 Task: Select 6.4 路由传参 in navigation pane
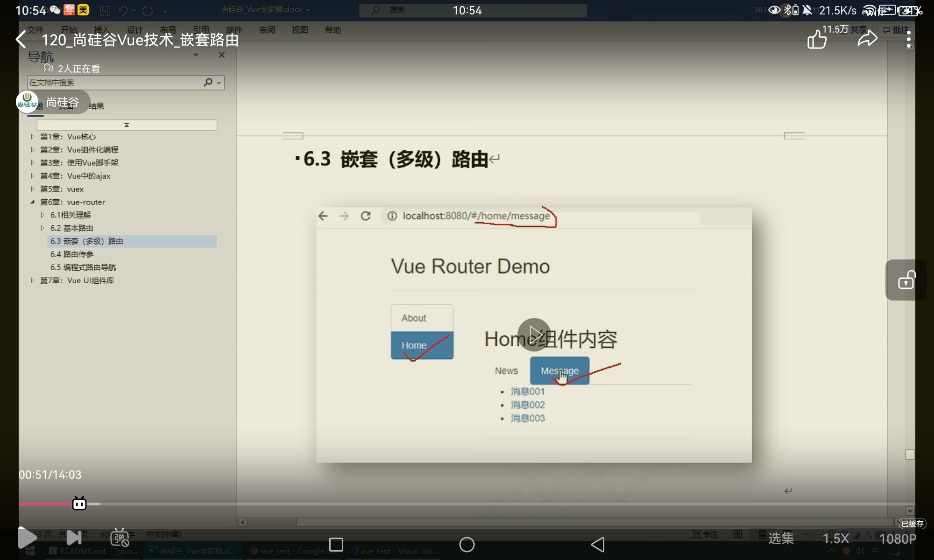[72, 254]
